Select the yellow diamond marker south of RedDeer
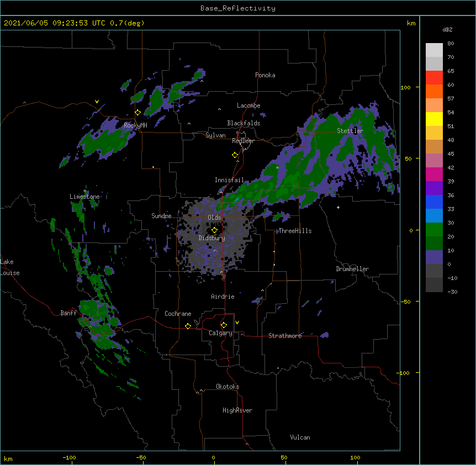The height and width of the screenshot is (465, 476). click(235, 155)
